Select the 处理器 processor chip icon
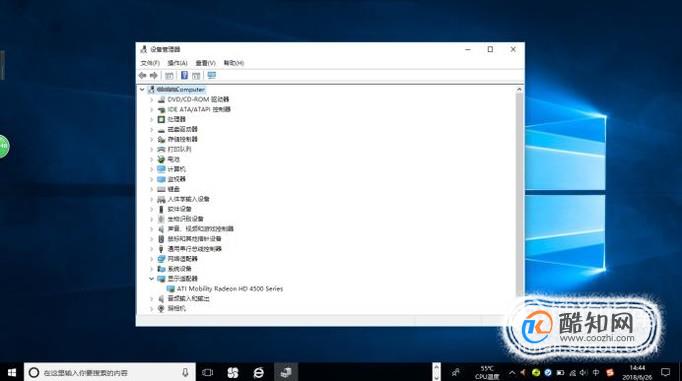This screenshot has width=682, height=381. coord(161,119)
